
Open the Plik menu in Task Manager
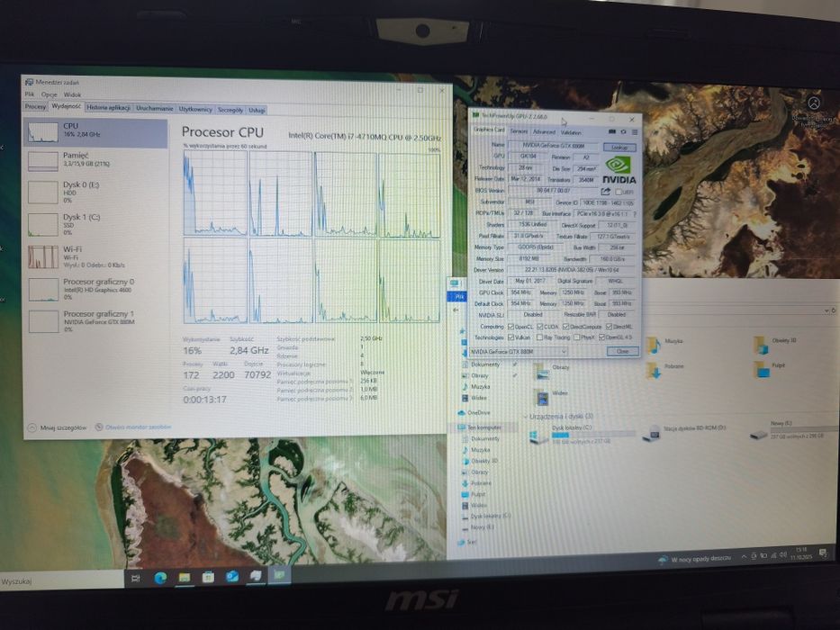pyautogui.click(x=30, y=94)
